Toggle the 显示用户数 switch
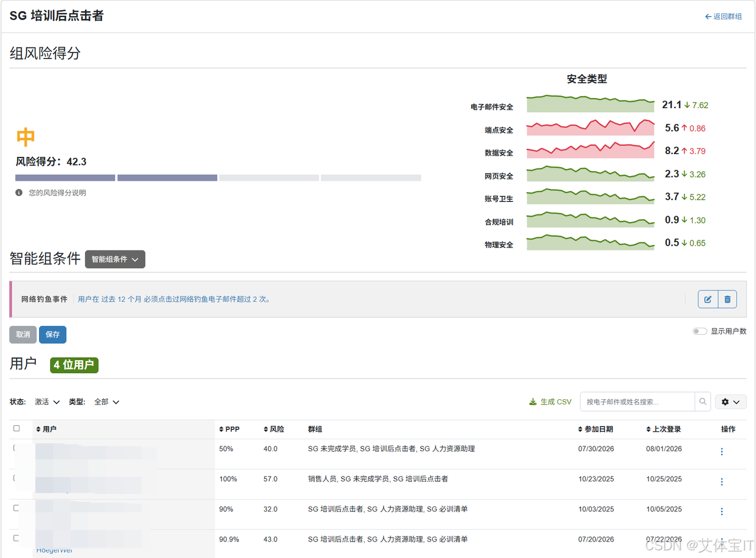 click(700, 331)
